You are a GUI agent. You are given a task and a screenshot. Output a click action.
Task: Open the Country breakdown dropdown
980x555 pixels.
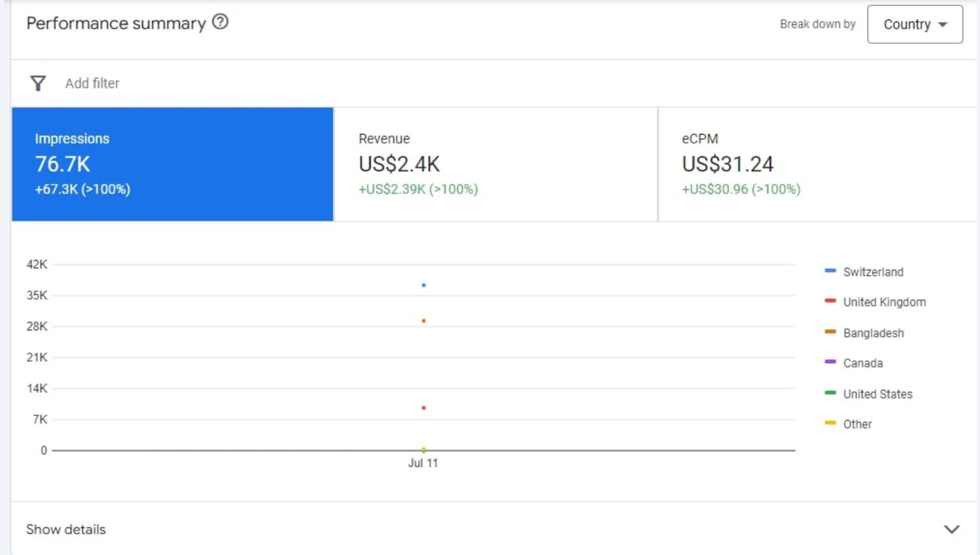point(915,24)
